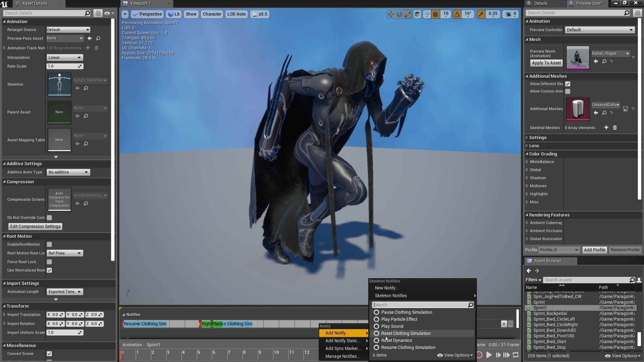The image size is (644, 362).
Task: Open New Notify context menu entry
Action: coord(386,288)
